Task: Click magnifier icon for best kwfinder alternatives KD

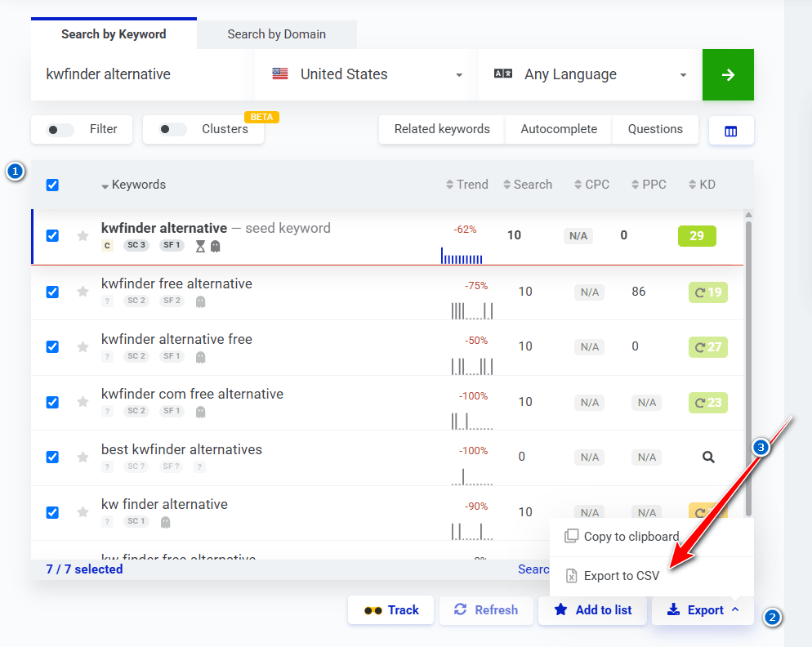Action: (708, 457)
